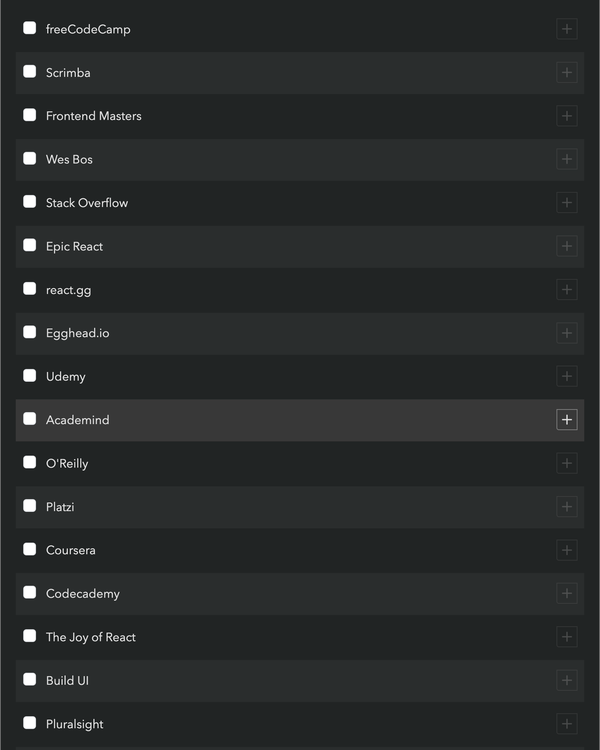Enable the Codecademy checkbox
The height and width of the screenshot is (750, 600).
click(30, 593)
